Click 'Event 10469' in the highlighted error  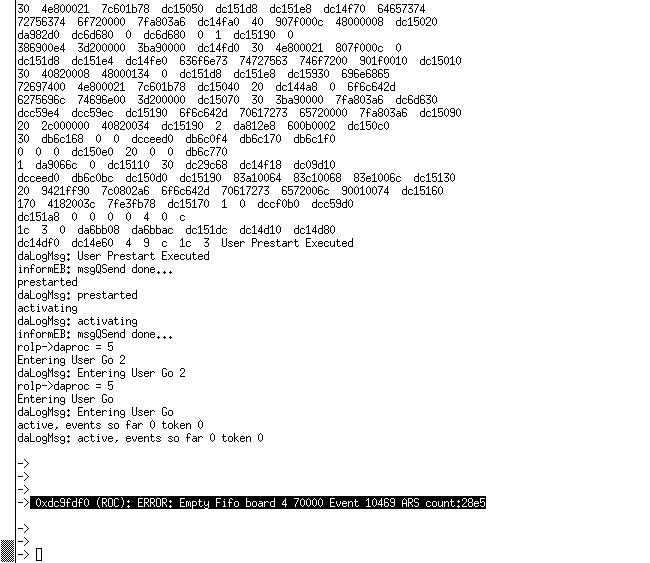click(x=362, y=503)
